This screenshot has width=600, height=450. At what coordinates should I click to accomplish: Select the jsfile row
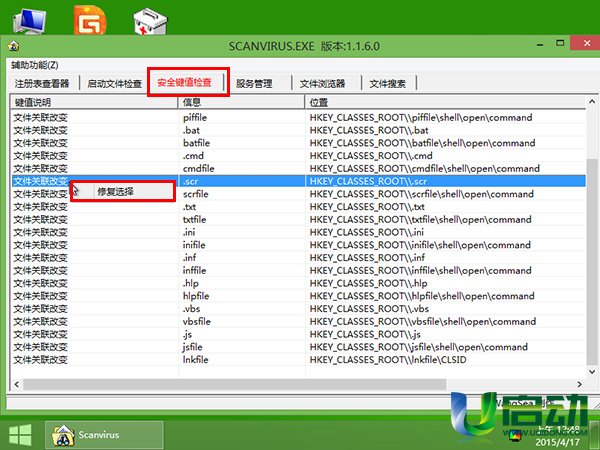pos(298,347)
